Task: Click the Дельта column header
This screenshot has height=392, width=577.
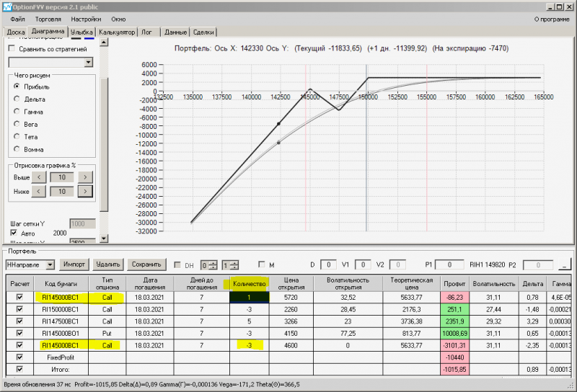Action: pyautogui.click(x=532, y=283)
